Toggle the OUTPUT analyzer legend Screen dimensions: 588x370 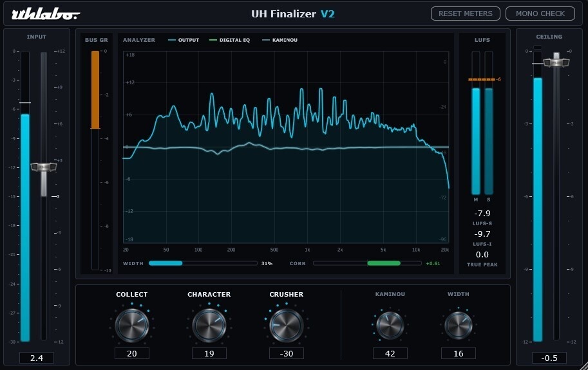tap(184, 40)
